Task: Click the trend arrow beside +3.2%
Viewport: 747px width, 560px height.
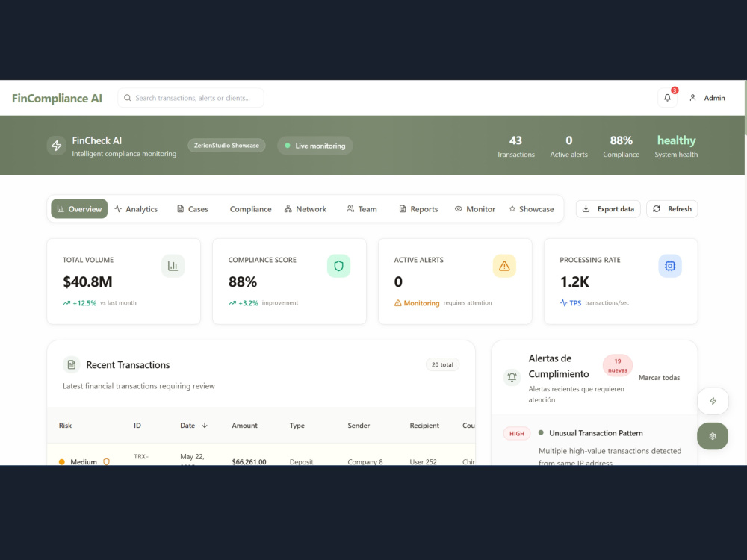Action: (x=232, y=303)
